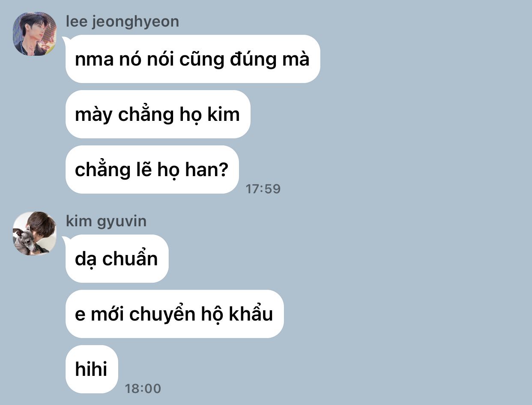Tap the sender name kim gyuvin
The height and width of the screenshot is (405, 532).
pyautogui.click(x=106, y=221)
